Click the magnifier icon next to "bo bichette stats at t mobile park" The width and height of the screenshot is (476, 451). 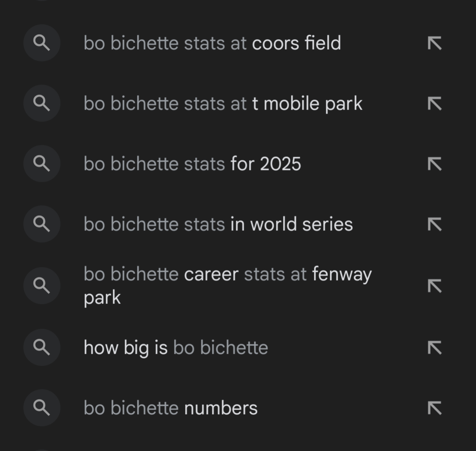[x=41, y=103]
